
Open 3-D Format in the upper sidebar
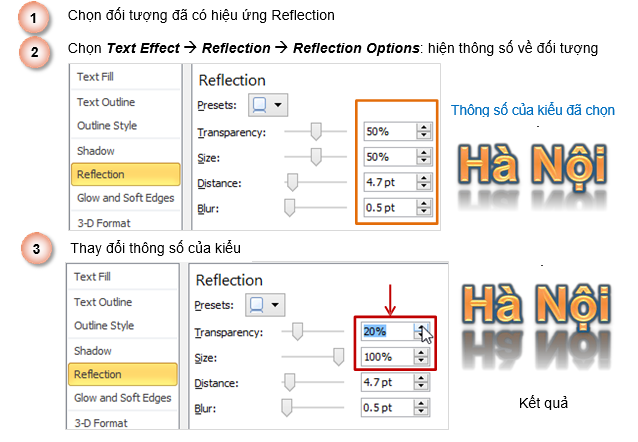click(x=104, y=222)
